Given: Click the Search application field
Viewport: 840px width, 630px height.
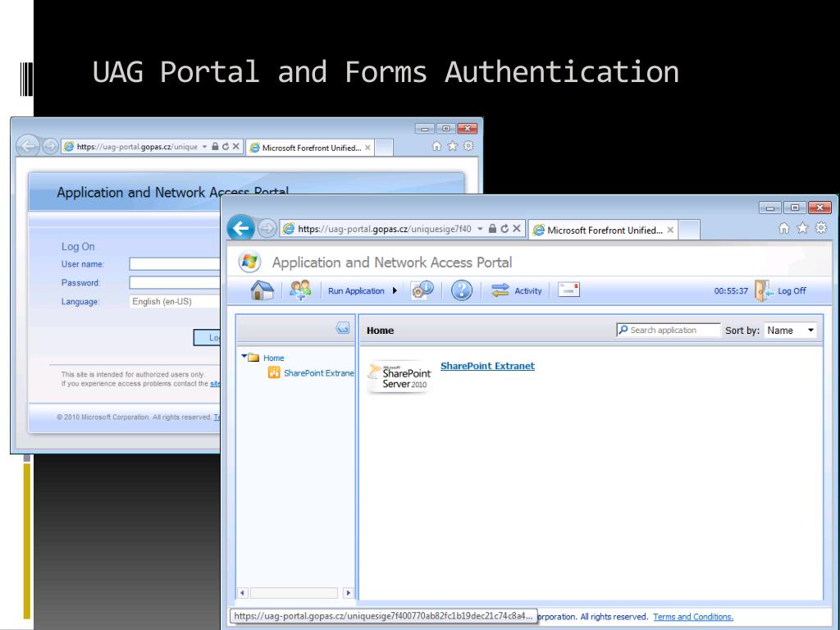Looking at the screenshot, I should pyautogui.click(x=668, y=330).
